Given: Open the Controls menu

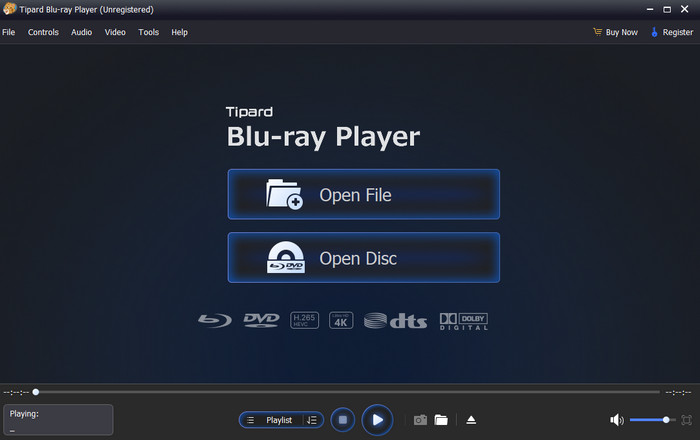Looking at the screenshot, I should tap(43, 32).
